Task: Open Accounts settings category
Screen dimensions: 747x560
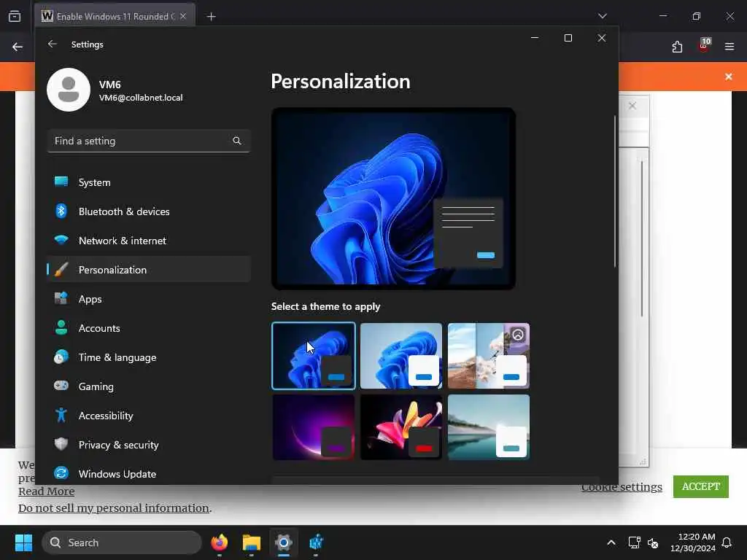Action: (x=149, y=328)
